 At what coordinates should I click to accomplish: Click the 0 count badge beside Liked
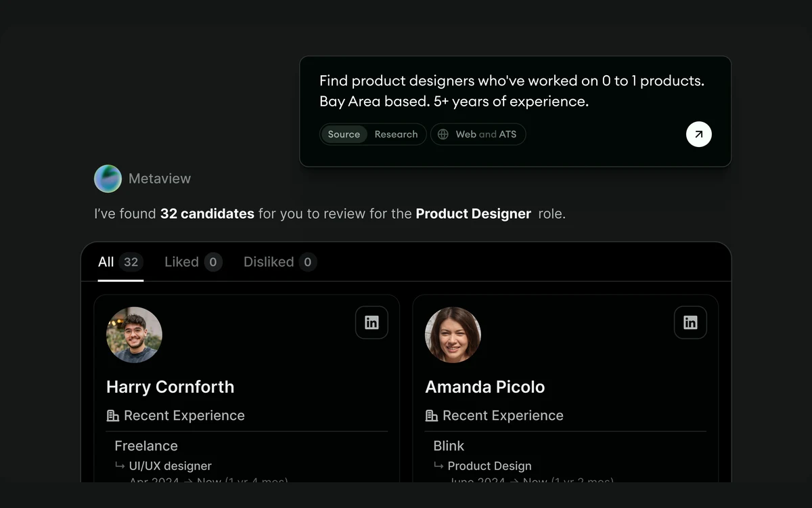(x=213, y=262)
